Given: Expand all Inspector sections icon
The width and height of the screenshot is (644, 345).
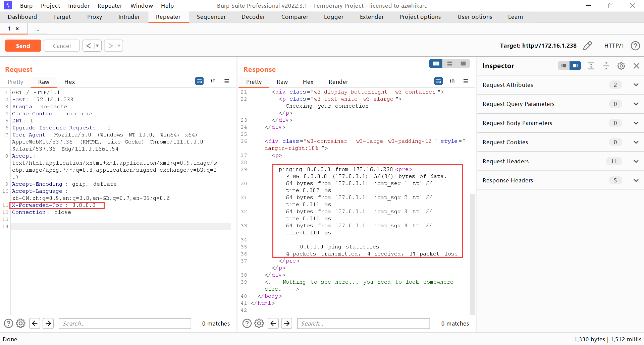Looking at the screenshot, I should [x=591, y=66].
